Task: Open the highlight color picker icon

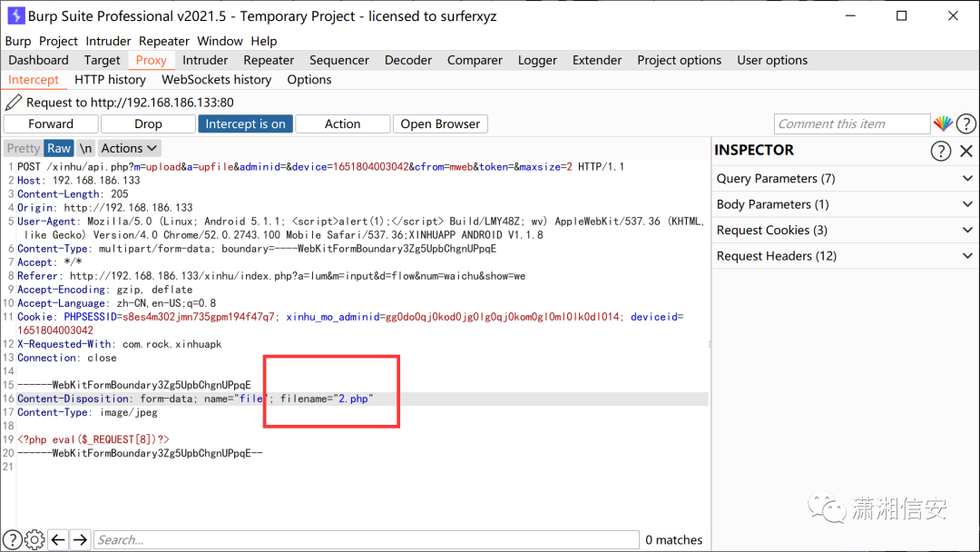Action: click(943, 123)
